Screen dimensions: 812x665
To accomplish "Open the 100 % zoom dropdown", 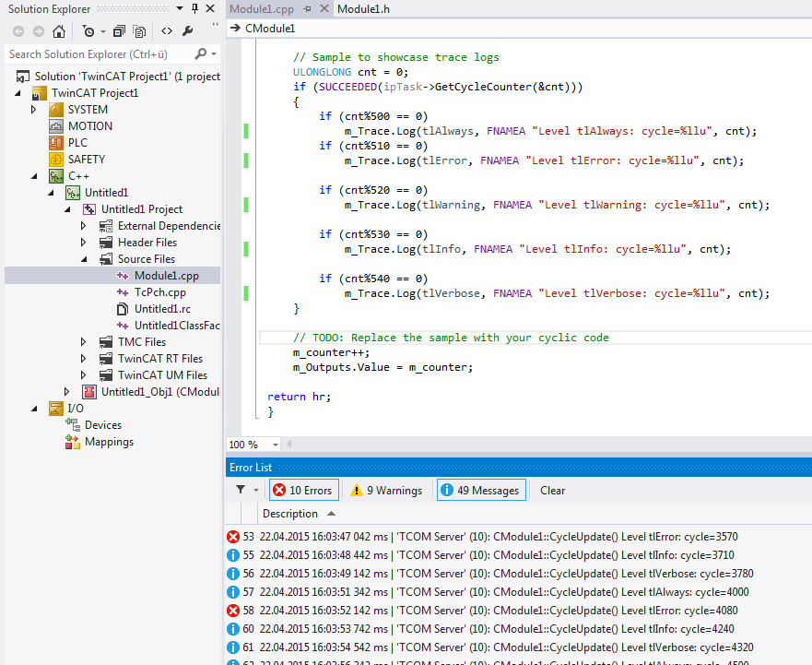I will (x=276, y=445).
